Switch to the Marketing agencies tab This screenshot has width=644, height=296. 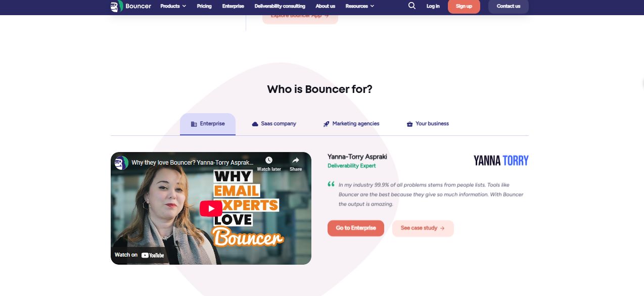[351, 124]
